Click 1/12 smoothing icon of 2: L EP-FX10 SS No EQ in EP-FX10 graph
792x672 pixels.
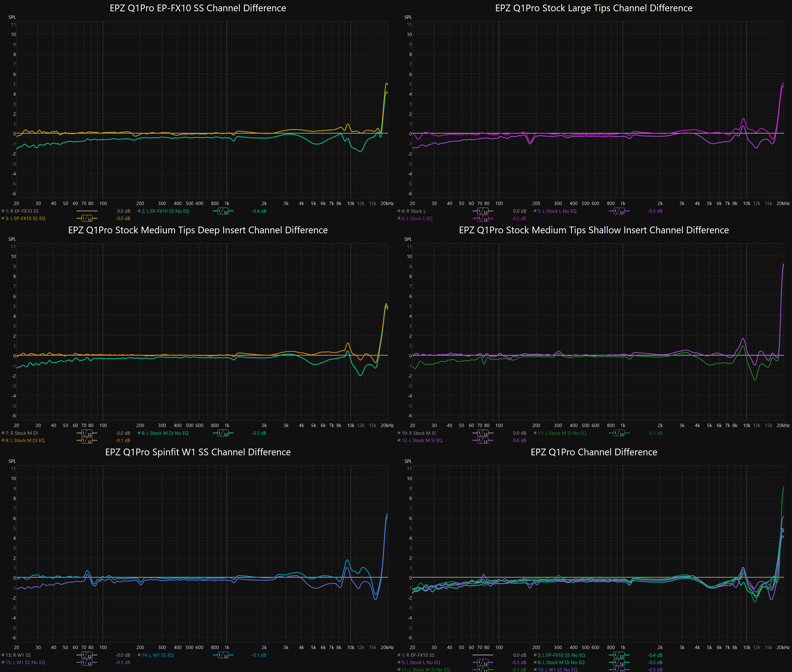click(x=223, y=211)
